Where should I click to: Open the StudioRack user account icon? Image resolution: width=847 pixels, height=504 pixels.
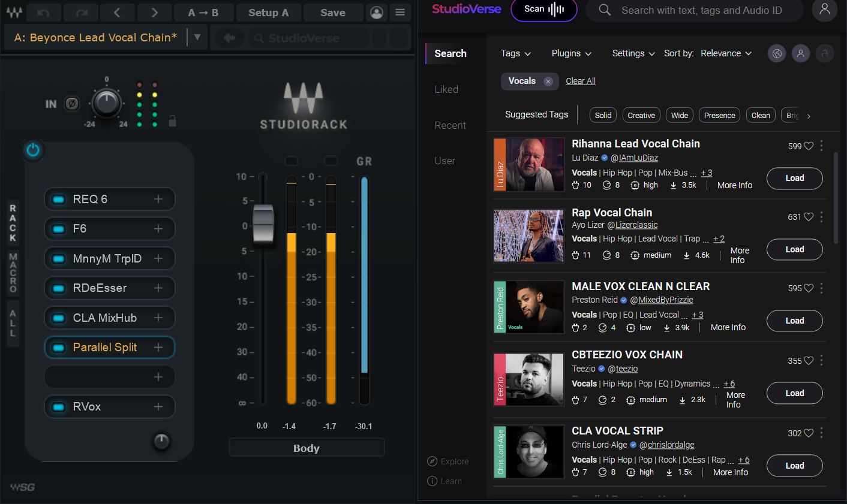click(x=377, y=13)
